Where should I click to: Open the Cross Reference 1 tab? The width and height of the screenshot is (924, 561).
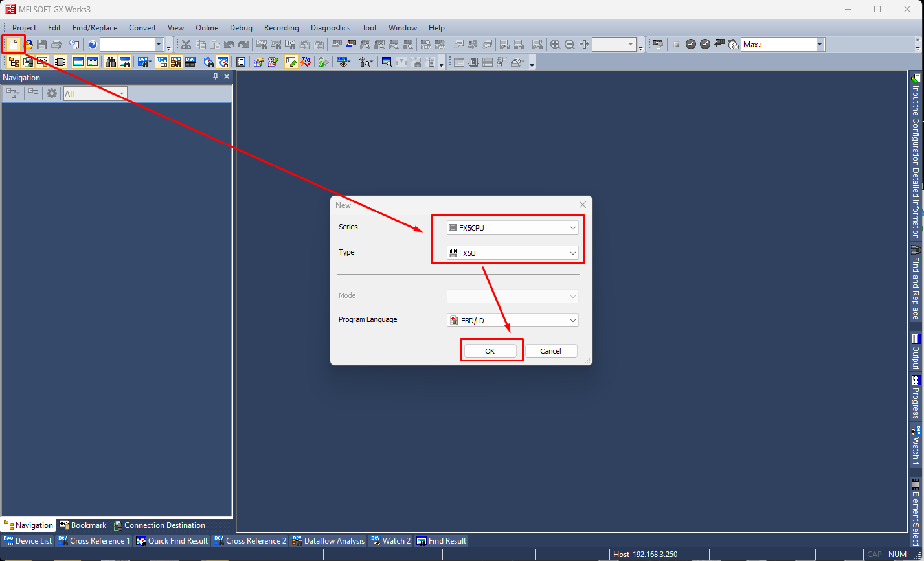pyautogui.click(x=94, y=541)
